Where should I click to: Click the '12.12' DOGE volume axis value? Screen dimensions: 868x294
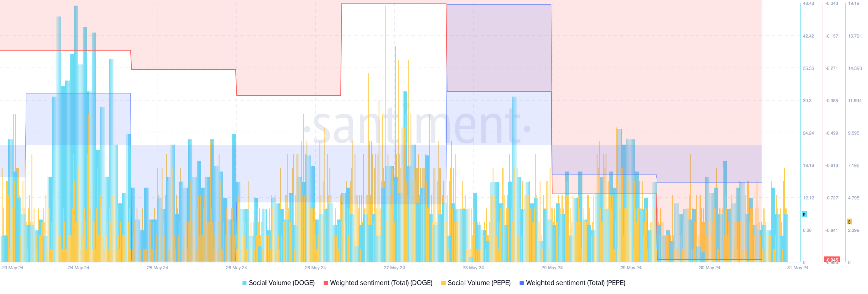coord(808,198)
